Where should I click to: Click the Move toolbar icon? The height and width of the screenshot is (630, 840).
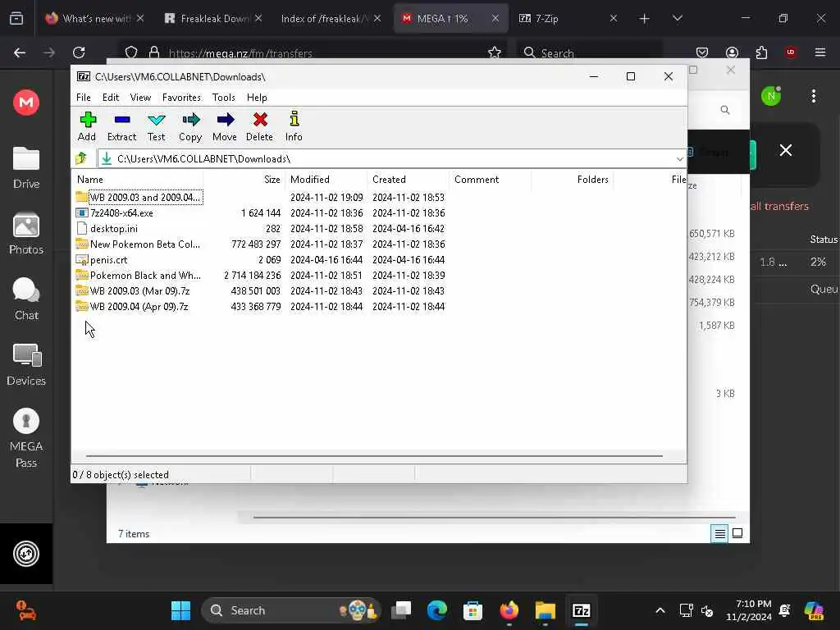[225, 127]
